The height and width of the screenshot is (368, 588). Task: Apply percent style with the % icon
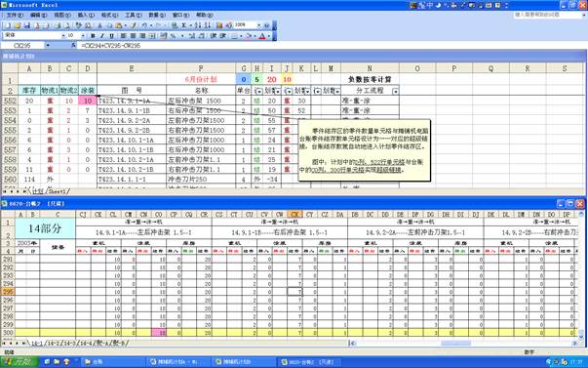pyautogui.click(x=173, y=36)
